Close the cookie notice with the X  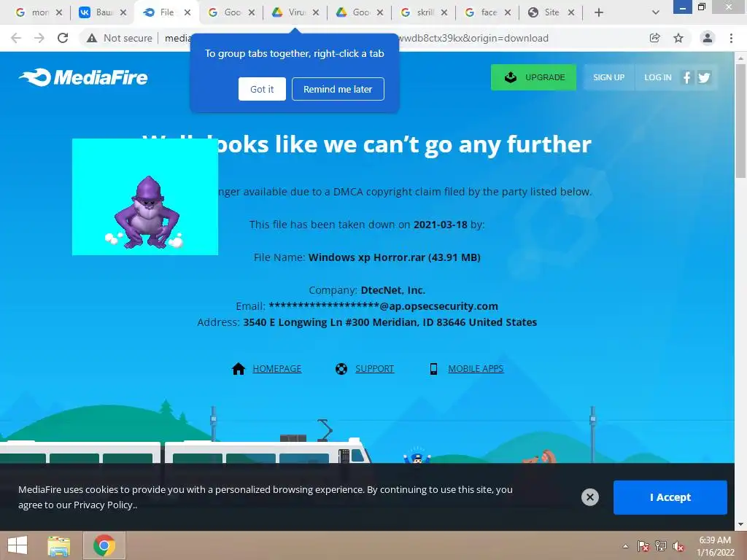point(589,497)
